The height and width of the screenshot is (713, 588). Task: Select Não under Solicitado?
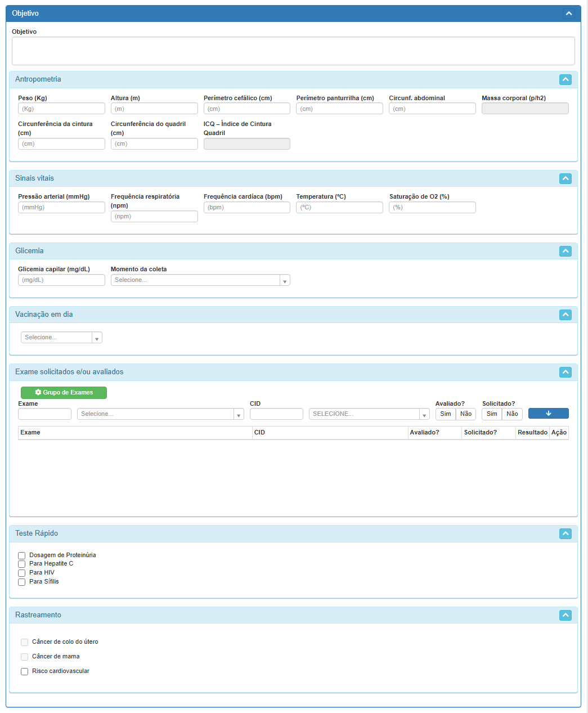coord(512,414)
